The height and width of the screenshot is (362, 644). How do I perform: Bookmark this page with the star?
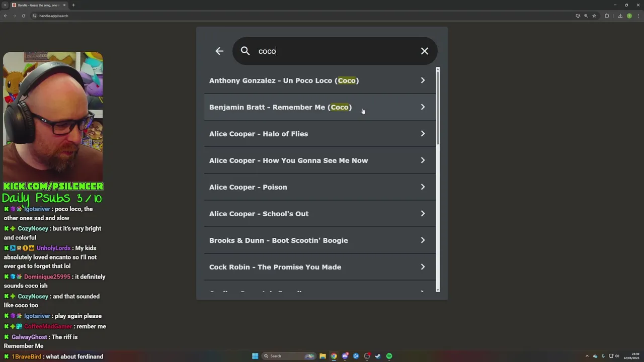pyautogui.click(x=594, y=16)
